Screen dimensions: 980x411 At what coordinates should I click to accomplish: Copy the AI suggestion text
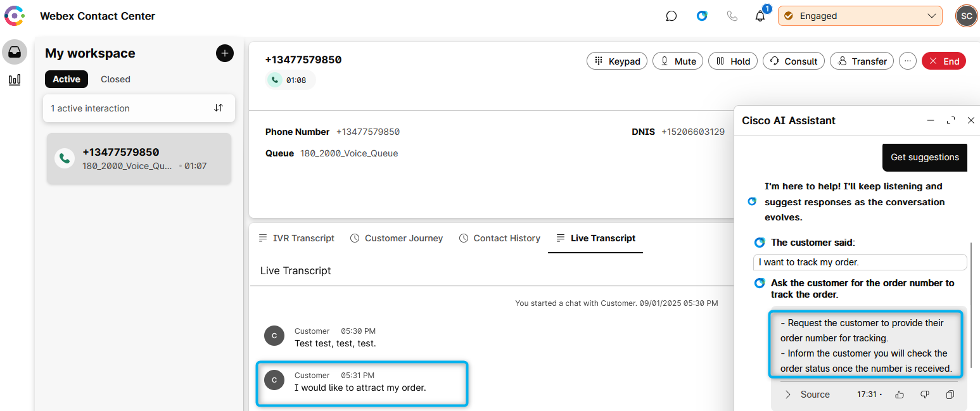pos(950,395)
